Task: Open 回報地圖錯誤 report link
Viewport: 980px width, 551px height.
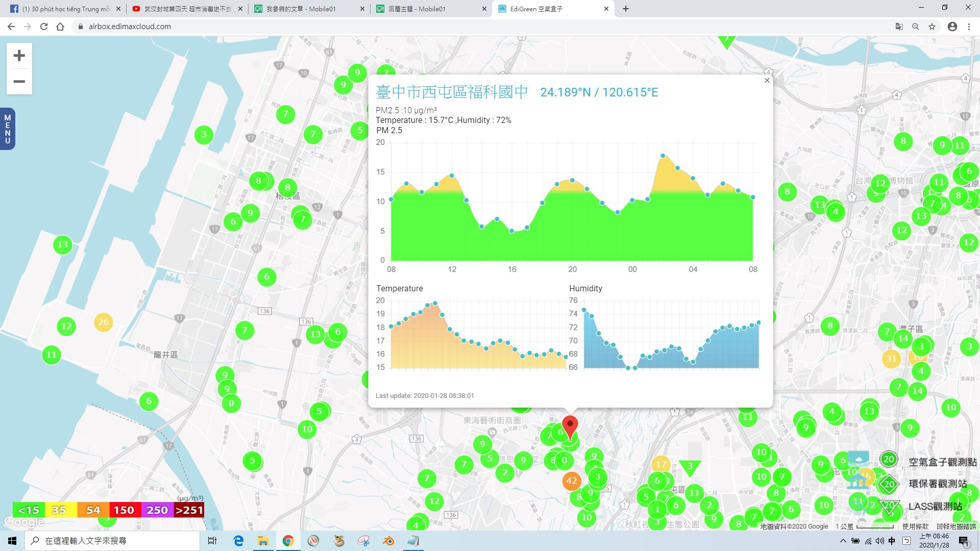Action: click(x=956, y=526)
